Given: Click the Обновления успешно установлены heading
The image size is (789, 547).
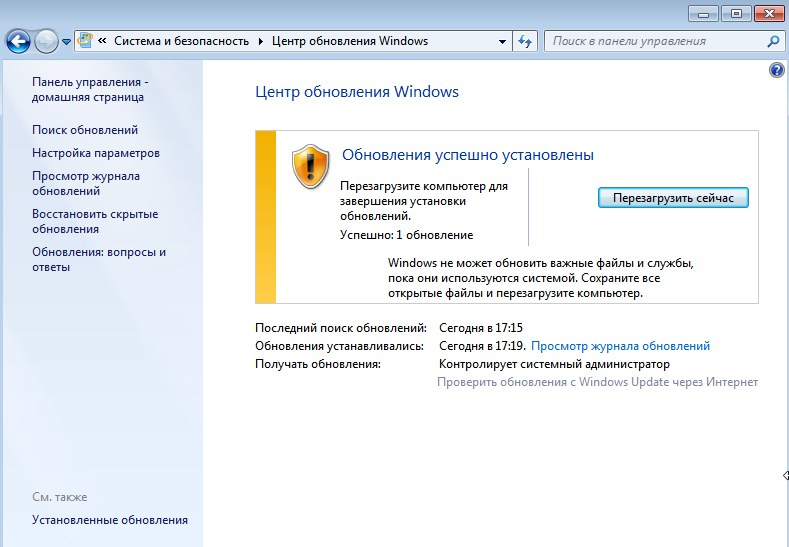Looking at the screenshot, I should click(468, 154).
